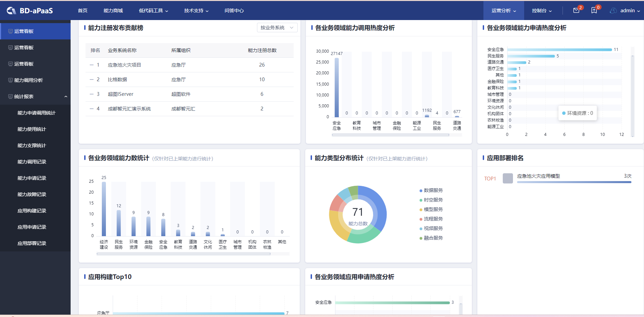Click the 应急池火灾项目 table row
Viewport: 644px width, 317px height.
coord(189,65)
